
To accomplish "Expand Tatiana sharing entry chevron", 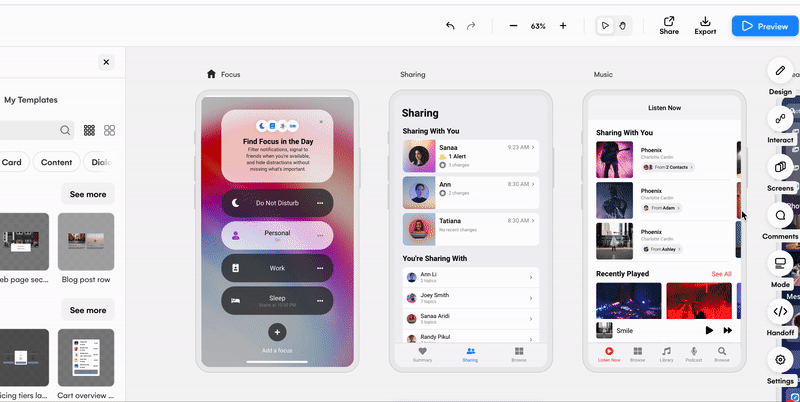I will click(533, 221).
